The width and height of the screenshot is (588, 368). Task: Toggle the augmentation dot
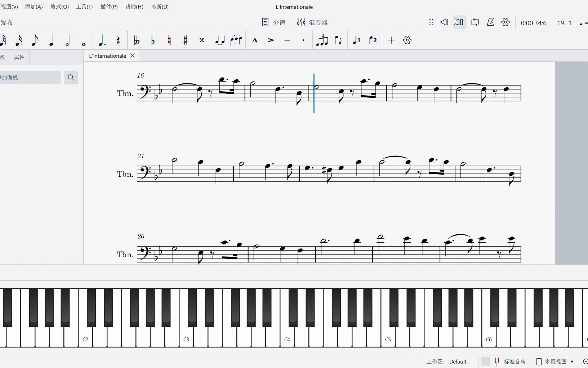[x=102, y=40]
